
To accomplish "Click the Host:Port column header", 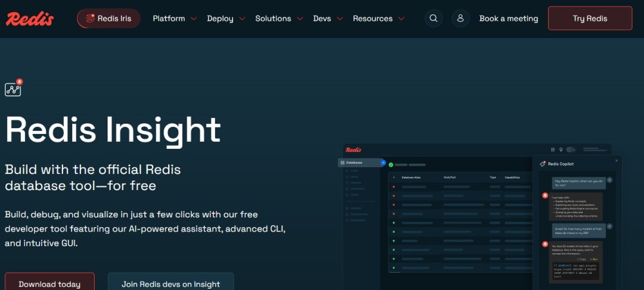I will 450,177.
